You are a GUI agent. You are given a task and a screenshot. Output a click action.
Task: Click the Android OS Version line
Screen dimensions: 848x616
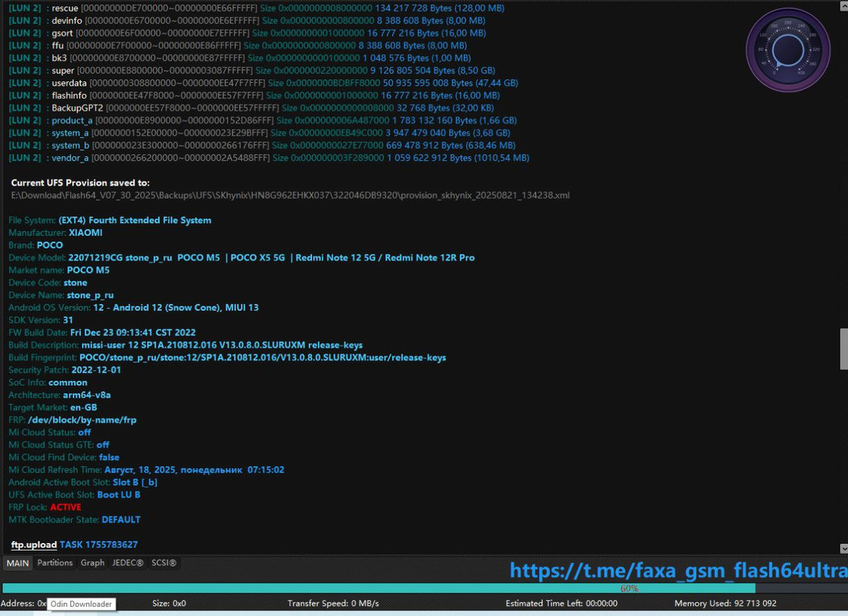[133, 307]
